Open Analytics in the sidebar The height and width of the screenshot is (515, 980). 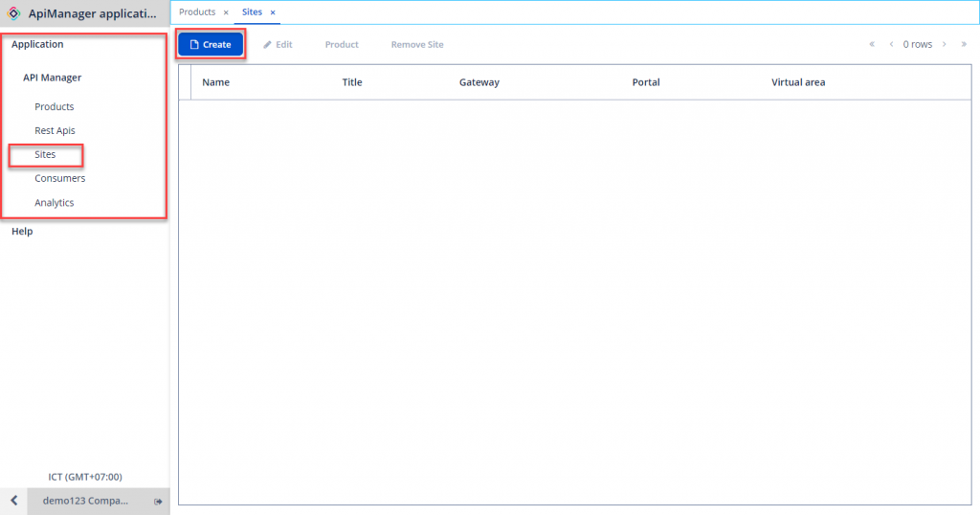click(54, 202)
